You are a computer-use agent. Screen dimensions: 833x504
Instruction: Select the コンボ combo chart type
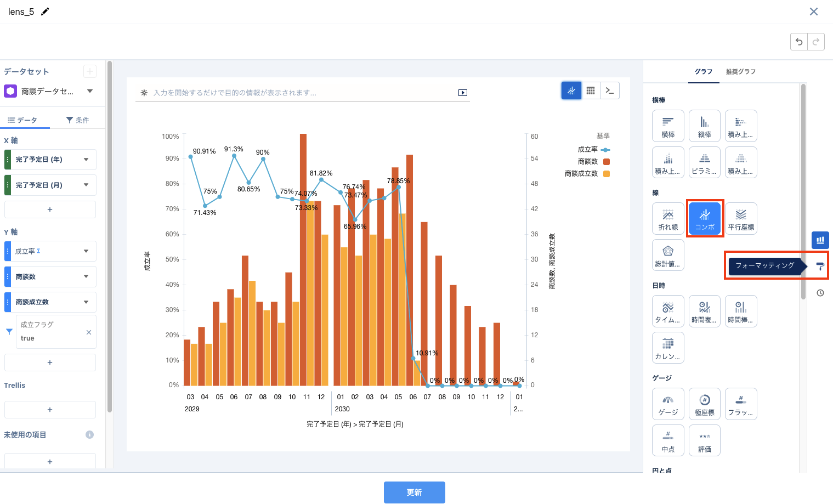pyautogui.click(x=705, y=219)
